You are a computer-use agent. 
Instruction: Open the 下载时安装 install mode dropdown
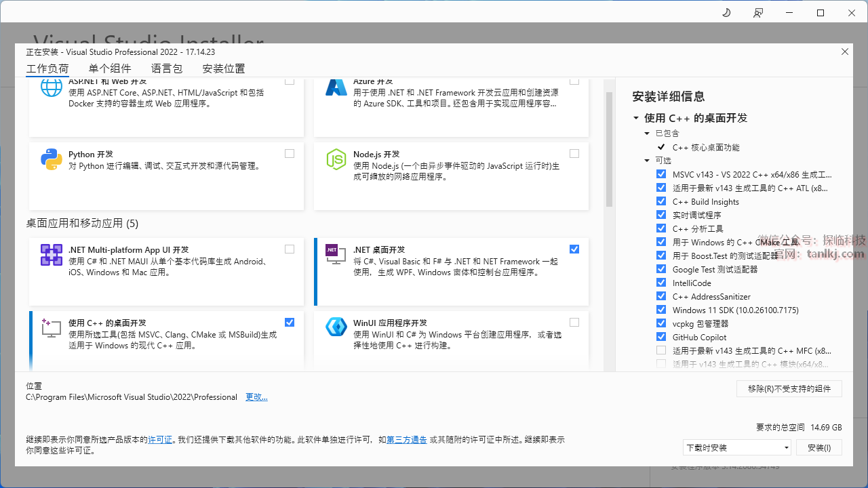(737, 447)
